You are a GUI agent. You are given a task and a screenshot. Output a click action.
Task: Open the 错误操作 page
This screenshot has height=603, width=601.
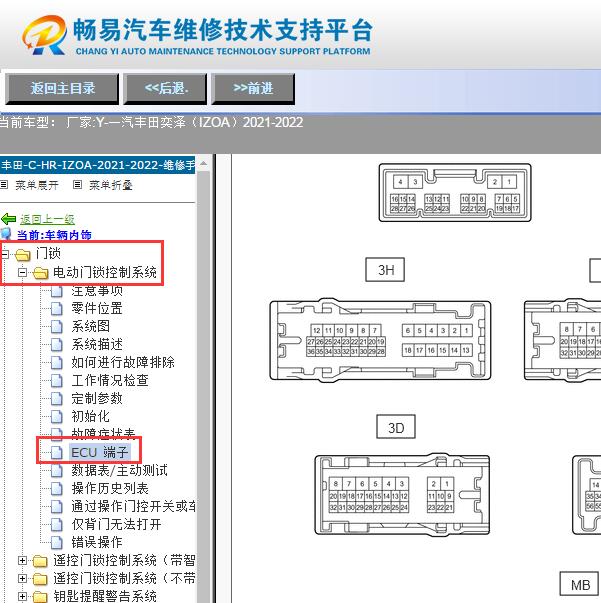pos(97,543)
